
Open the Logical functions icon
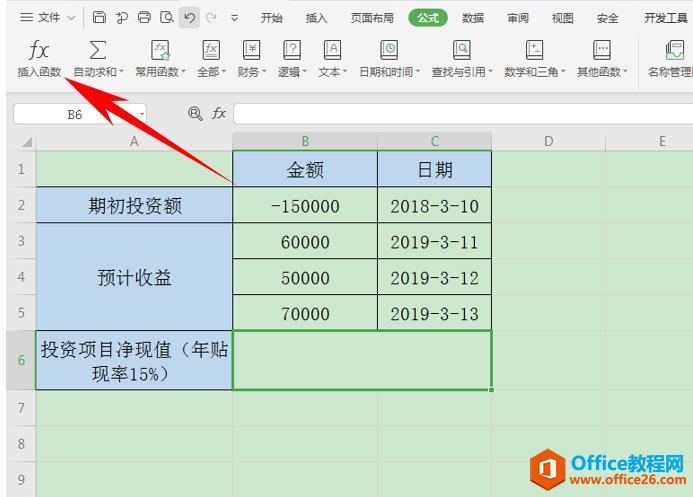[292, 50]
